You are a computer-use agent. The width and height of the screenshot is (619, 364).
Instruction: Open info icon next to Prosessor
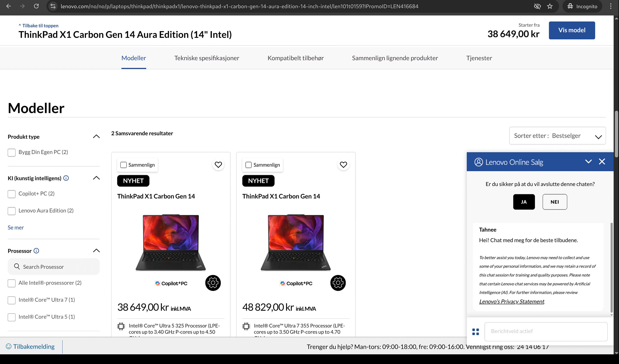point(36,251)
